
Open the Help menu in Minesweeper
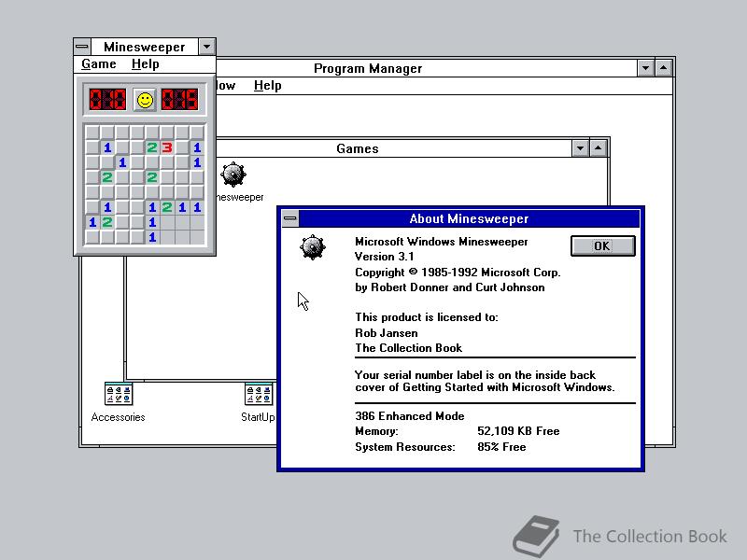point(146,63)
